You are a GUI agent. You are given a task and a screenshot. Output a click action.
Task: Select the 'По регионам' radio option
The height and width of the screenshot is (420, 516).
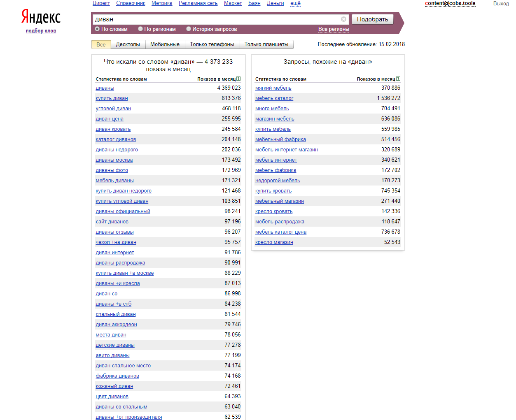140,29
